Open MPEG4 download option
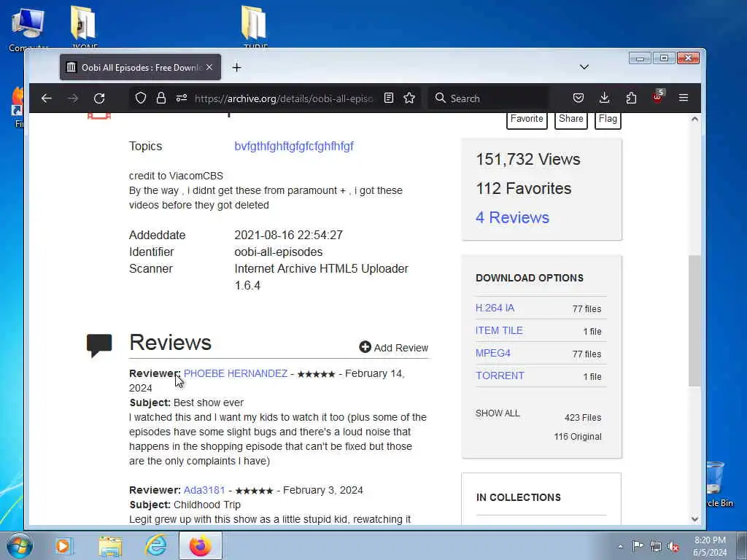 492,354
